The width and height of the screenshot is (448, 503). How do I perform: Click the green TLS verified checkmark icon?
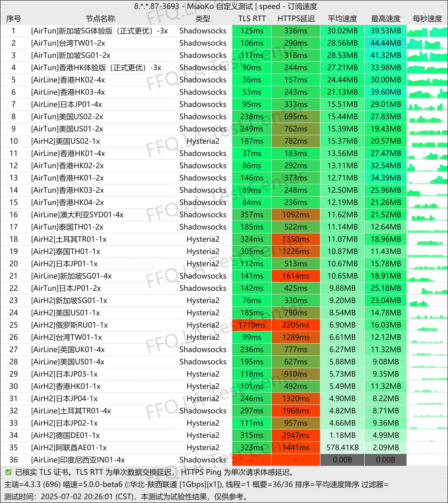pyautogui.click(x=8, y=472)
